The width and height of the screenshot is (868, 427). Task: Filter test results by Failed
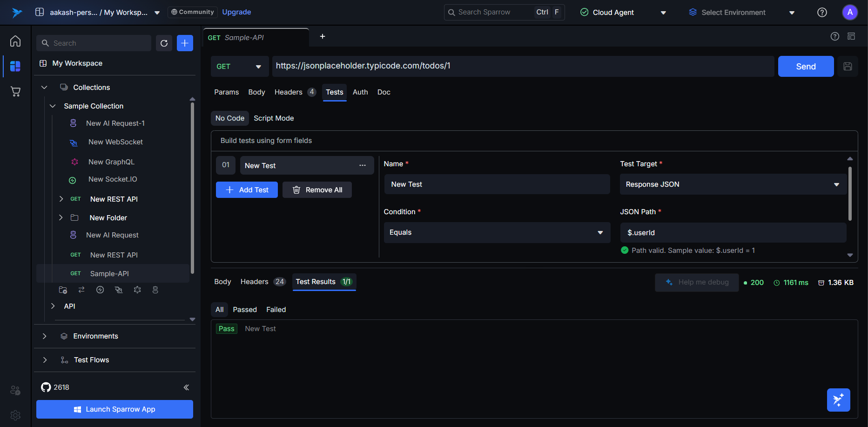click(x=276, y=310)
